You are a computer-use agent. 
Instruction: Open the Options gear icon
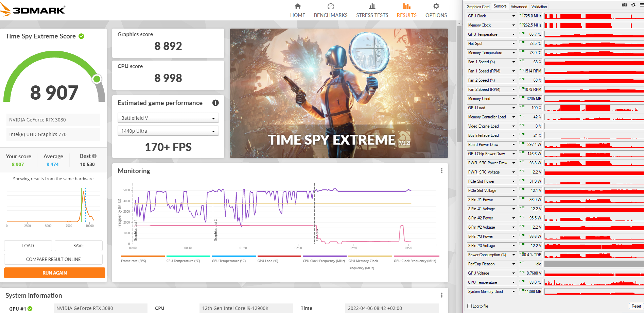coord(436,6)
